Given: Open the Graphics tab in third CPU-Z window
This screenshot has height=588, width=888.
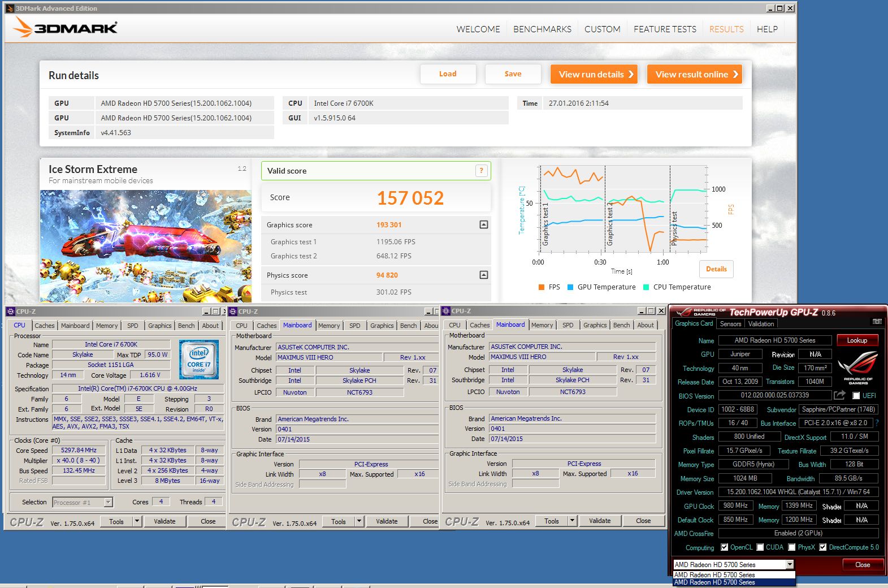Looking at the screenshot, I should [595, 325].
